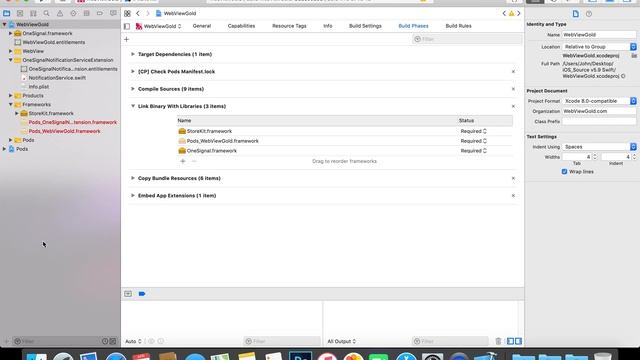The height and width of the screenshot is (360, 640).
Task: Change StoreKit.framework Required status
Action: (473, 131)
